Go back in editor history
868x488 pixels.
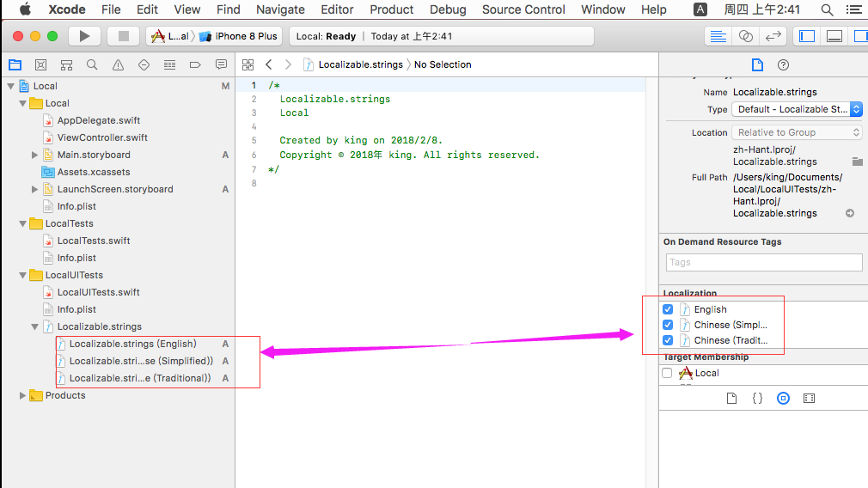coord(269,64)
